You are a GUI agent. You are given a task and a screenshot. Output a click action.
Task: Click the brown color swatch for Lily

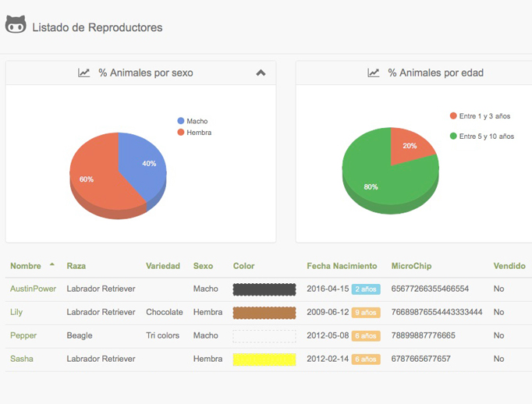pyautogui.click(x=264, y=313)
